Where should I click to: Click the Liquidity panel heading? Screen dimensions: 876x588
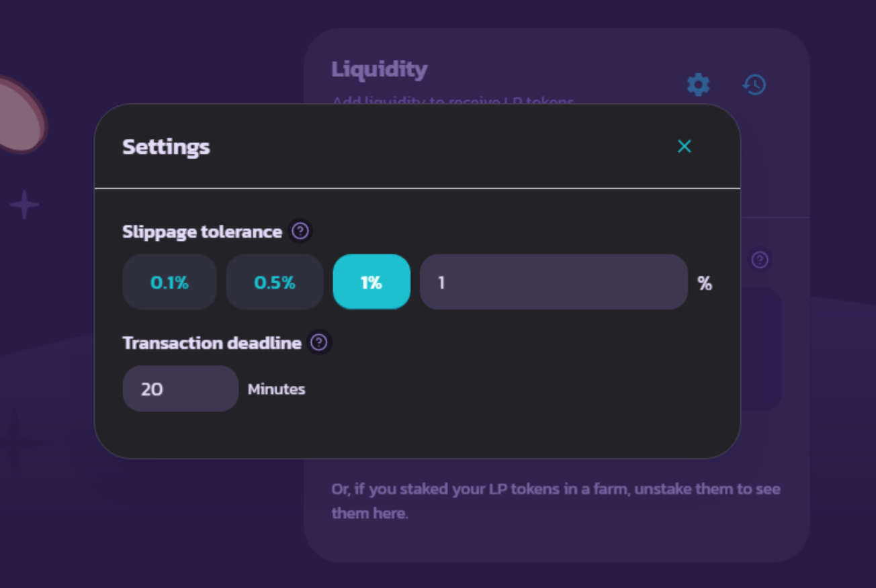(x=380, y=70)
